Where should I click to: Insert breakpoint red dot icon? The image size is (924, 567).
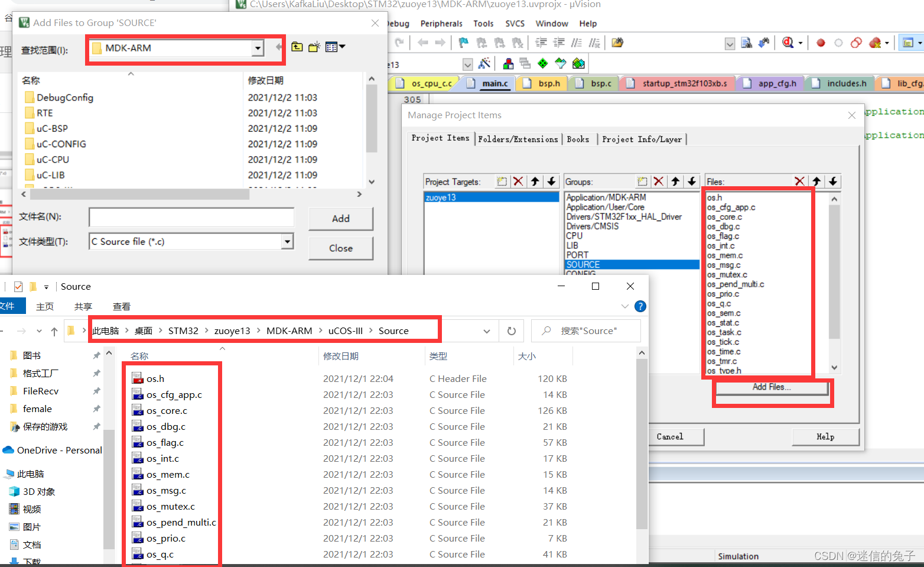pos(821,43)
